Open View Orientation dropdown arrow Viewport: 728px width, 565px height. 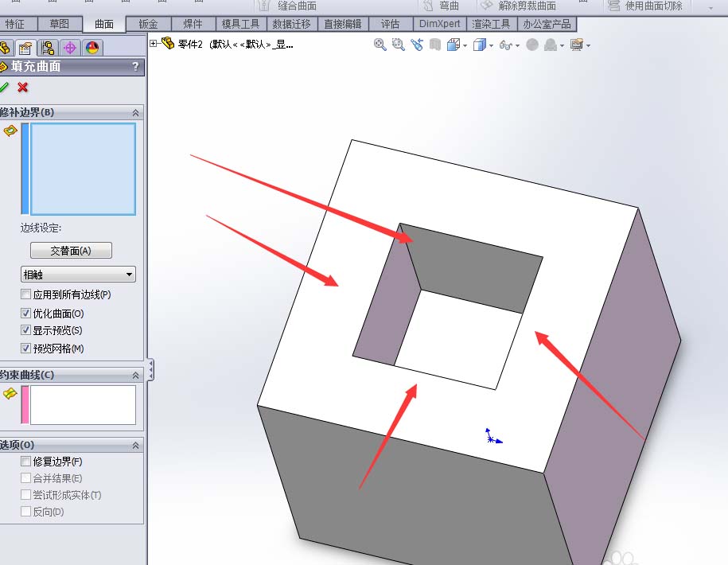465,45
